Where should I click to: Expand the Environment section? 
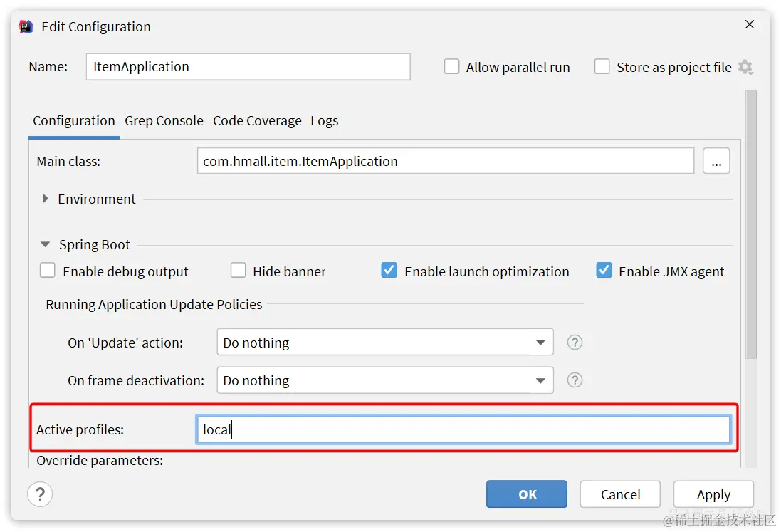click(46, 199)
